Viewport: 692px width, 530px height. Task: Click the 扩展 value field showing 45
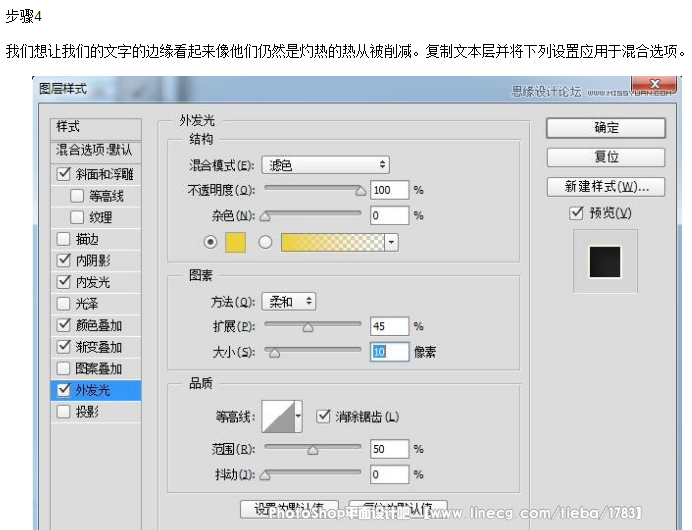(390, 326)
